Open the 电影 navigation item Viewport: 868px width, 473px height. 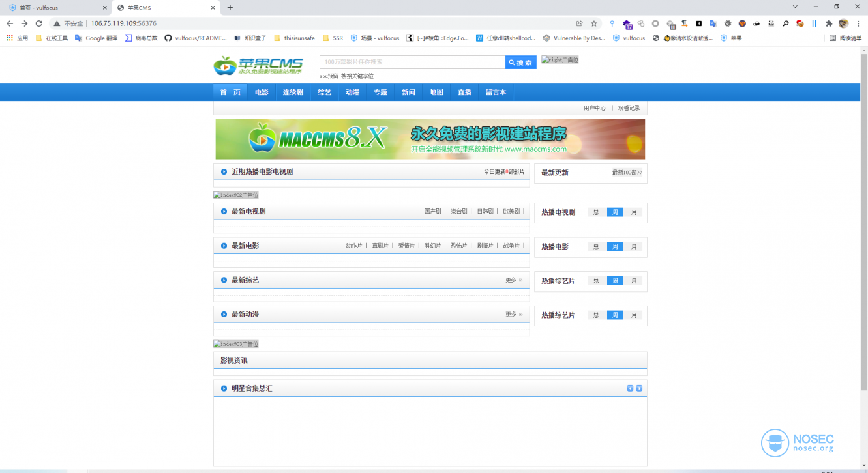[262, 93]
